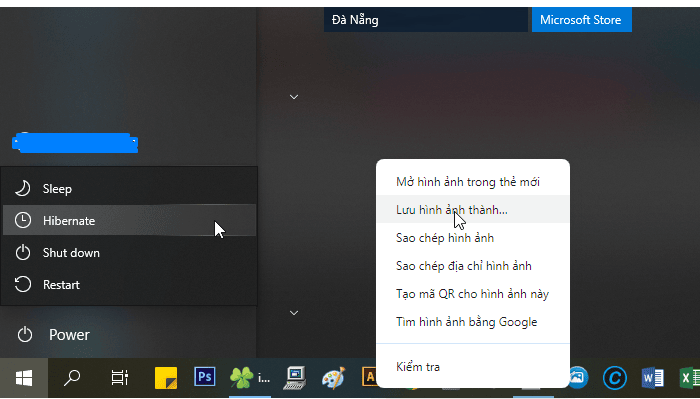Open Excel from the taskbar edge
700x399 pixels.
(x=689, y=378)
